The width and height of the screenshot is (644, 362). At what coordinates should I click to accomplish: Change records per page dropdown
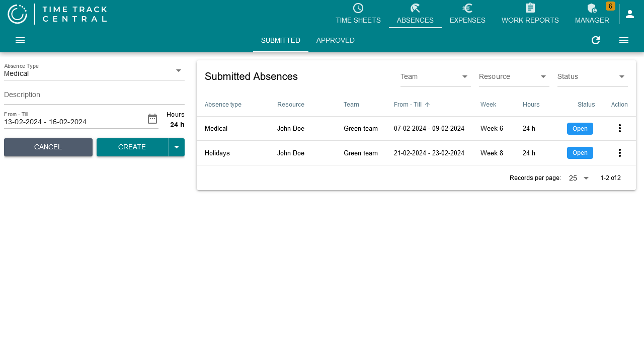[x=579, y=178]
